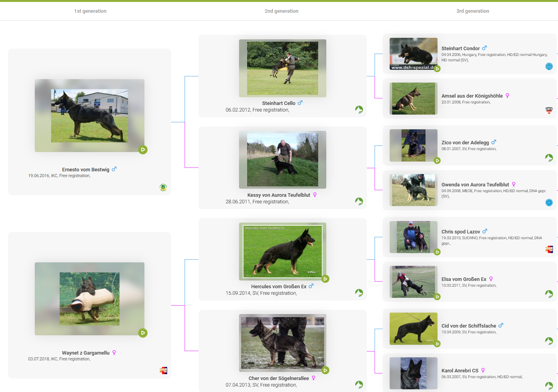558x392 pixels.
Task: Click the green logo on Karol Anrebri CS card
Action: [549, 385]
